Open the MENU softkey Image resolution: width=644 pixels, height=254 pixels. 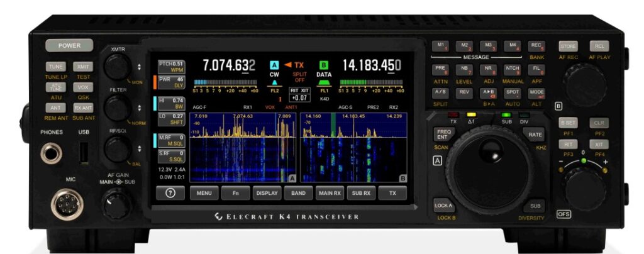(x=204, y=193)
